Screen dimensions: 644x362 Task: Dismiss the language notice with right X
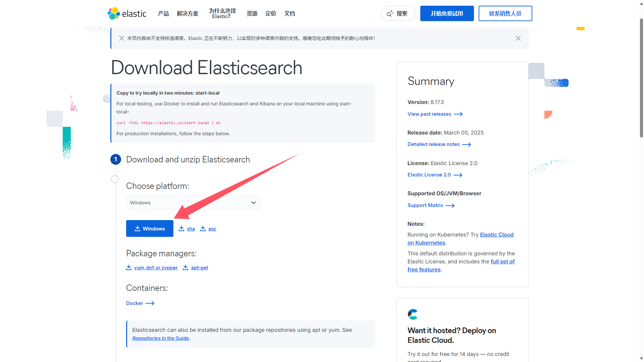518,38
